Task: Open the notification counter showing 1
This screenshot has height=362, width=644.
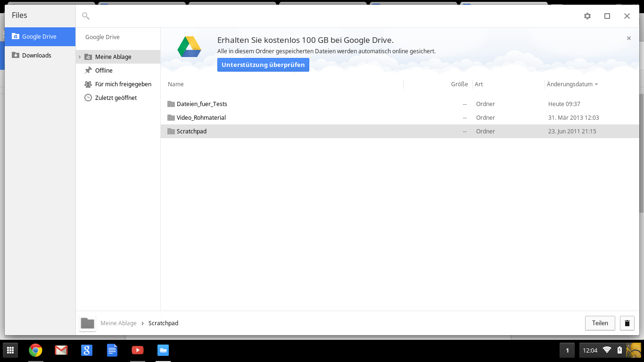Action: [x=567, y=350]
